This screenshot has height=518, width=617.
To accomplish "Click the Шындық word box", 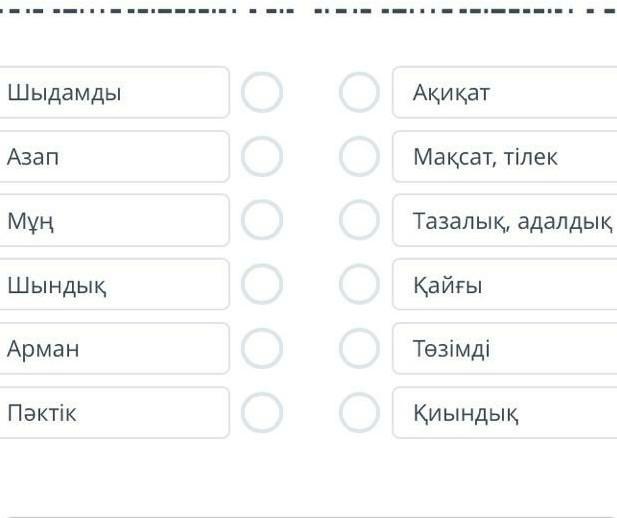I will [113, 285].
